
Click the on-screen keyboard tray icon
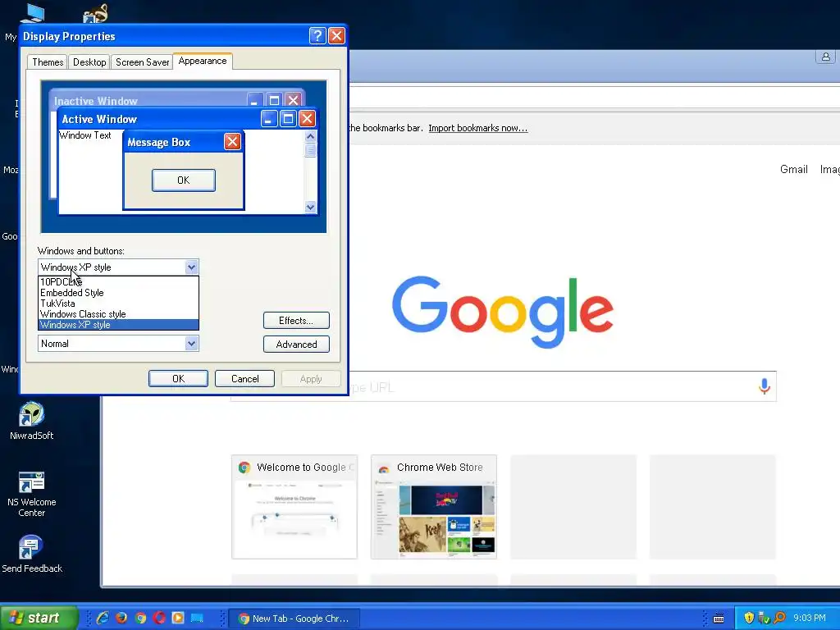coord(719,619)
